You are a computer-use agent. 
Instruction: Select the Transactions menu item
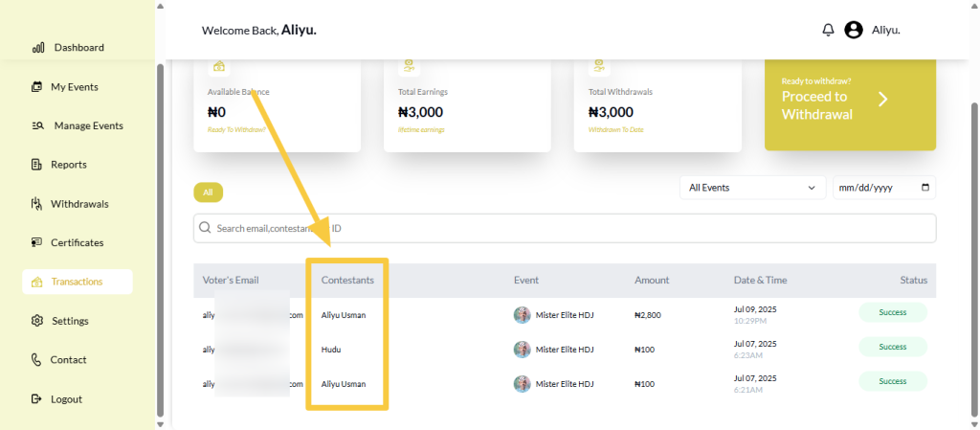coord(77,282)
